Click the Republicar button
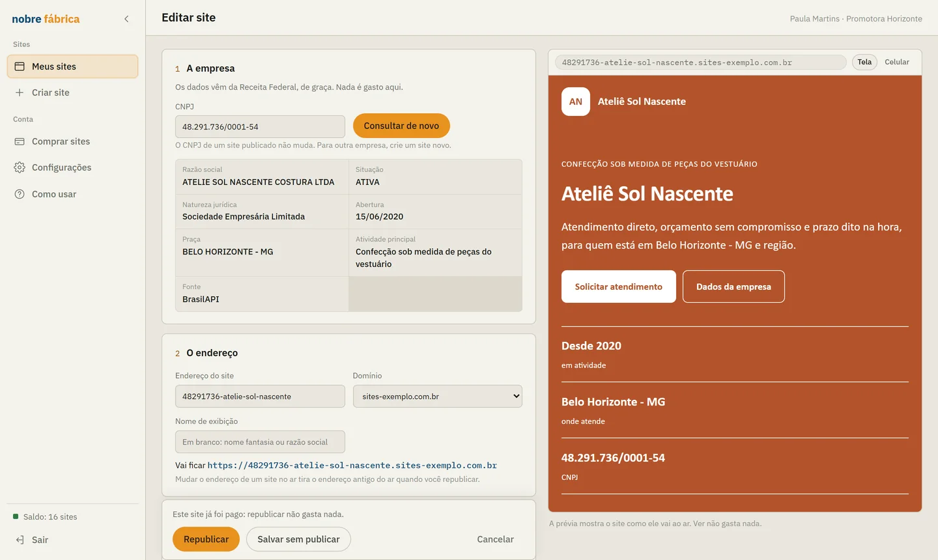 tap(206, 539)
